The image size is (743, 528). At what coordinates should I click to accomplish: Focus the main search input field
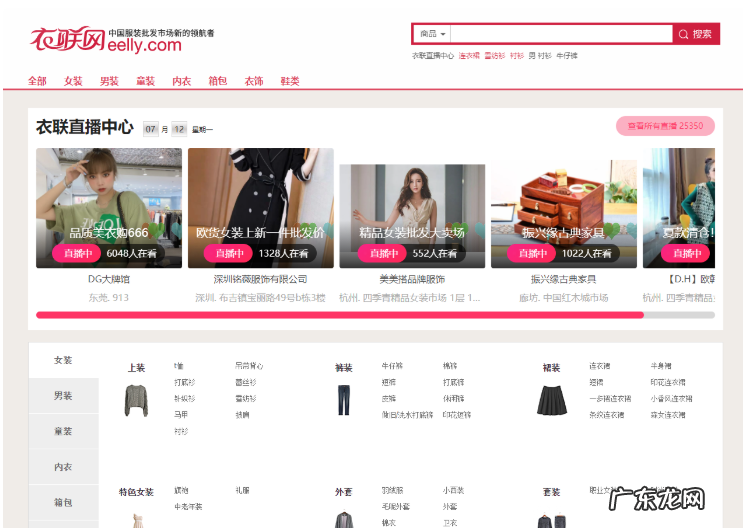[562, 34]
